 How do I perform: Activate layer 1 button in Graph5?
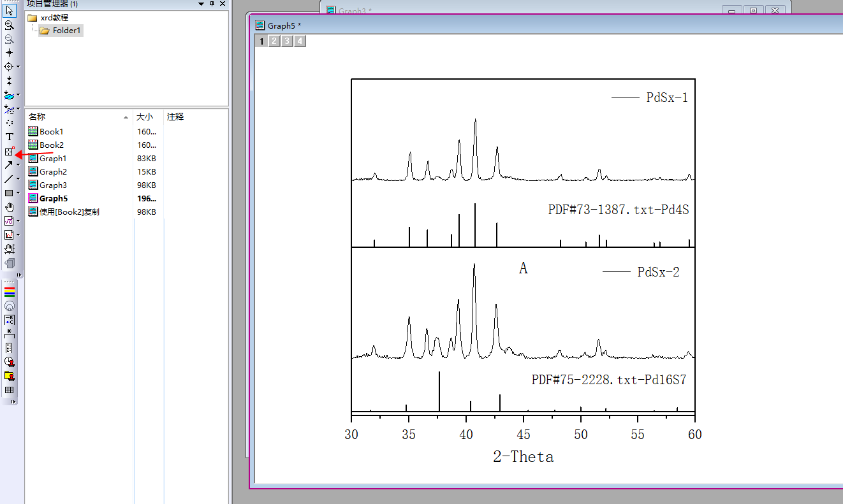261,41
